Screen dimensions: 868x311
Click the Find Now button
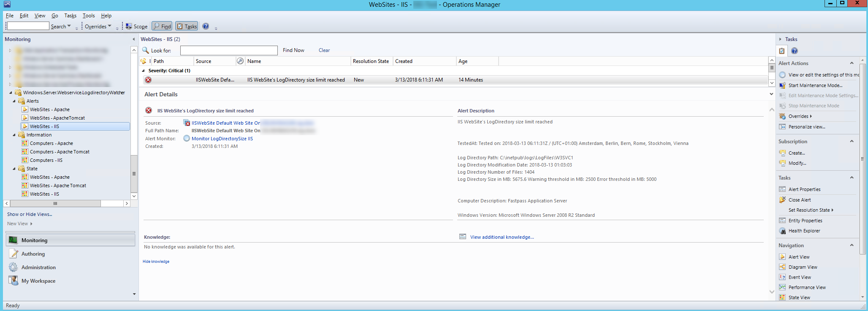point(293,50)
